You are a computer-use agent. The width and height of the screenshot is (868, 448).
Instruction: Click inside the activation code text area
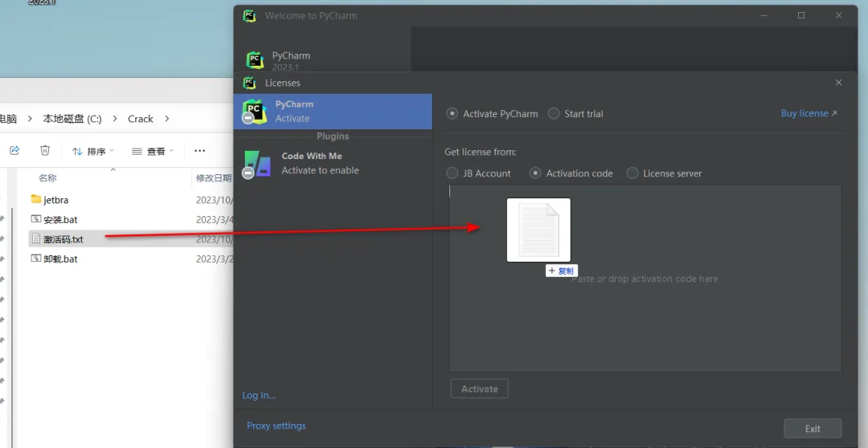(645, 279)
